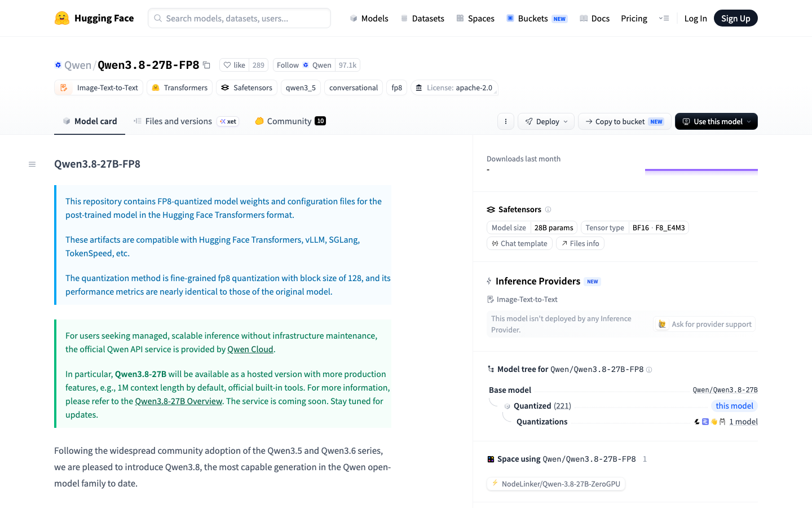The width and height of the screenshot is (812, 508).
Task: Click the Model tree info icon
Action: (x=649, y=370)
